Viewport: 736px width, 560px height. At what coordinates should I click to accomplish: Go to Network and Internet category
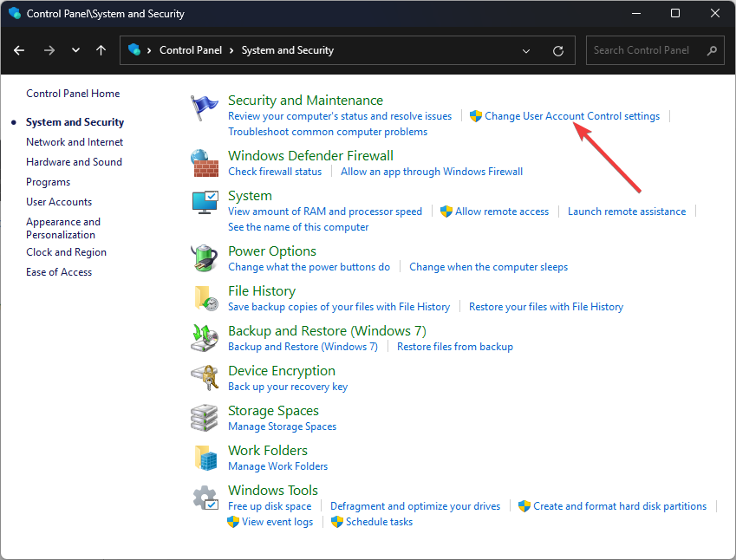[75, 142]
